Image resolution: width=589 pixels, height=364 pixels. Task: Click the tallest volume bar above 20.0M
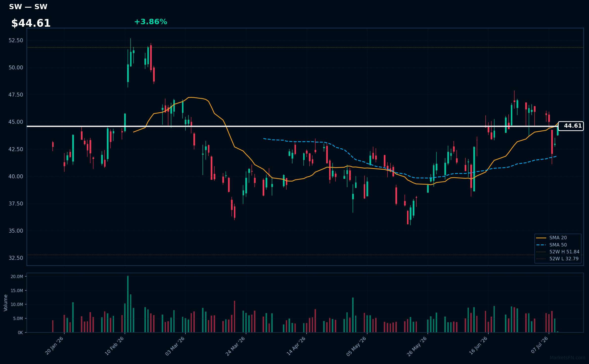coord(128,304)
